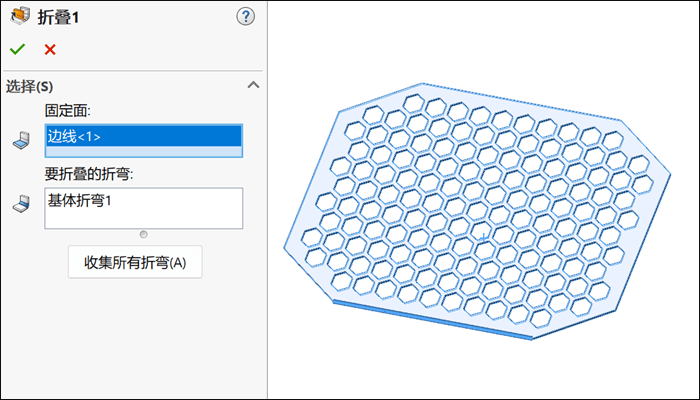The image size is (700, 400).
Task: Cancel the fold with the red X
Action: tap(50, 49)
